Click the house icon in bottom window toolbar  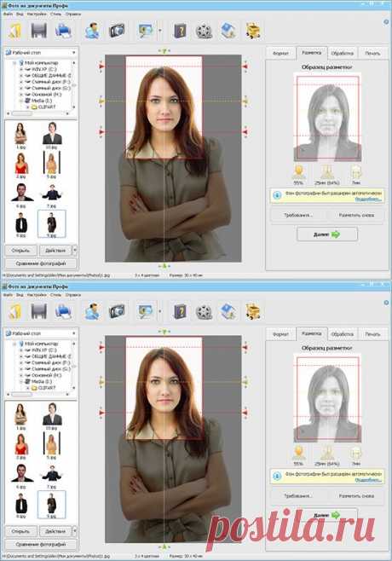click(x=228, y=312)
